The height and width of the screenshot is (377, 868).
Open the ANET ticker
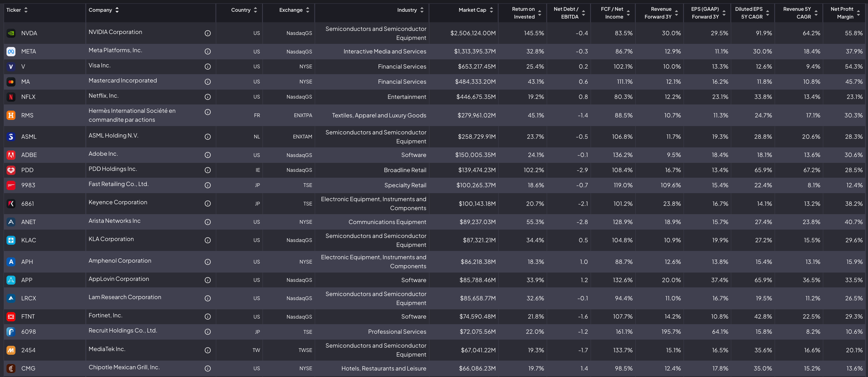pyautogui.click(x=28, y=222)
